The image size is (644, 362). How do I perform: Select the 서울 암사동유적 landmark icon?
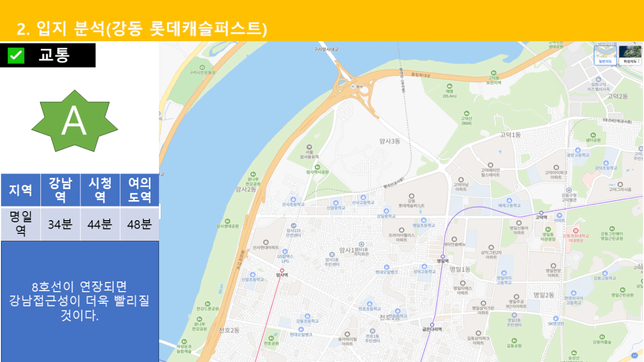pos(309,147)
